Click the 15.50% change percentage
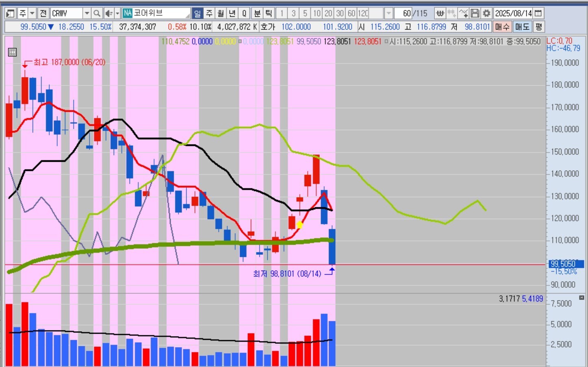The width and height of the screenshot is (588, 367). pyautogui.click(x=100, y=27)
